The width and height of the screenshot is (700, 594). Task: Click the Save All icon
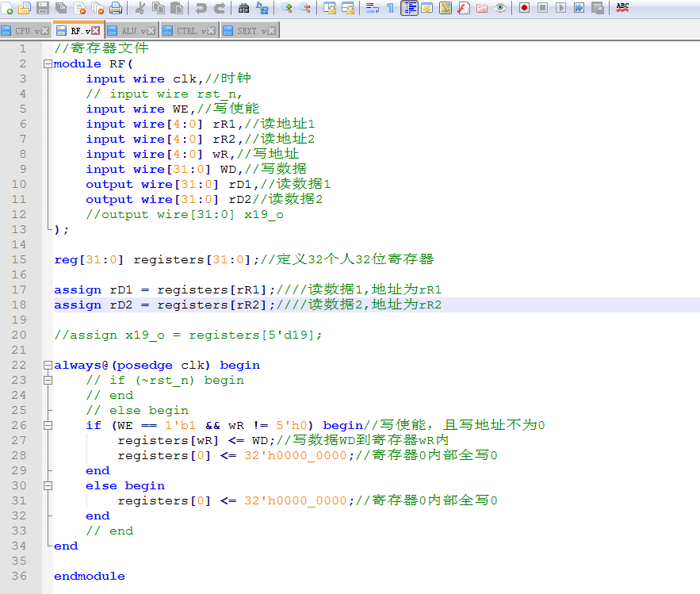point(61,8)
